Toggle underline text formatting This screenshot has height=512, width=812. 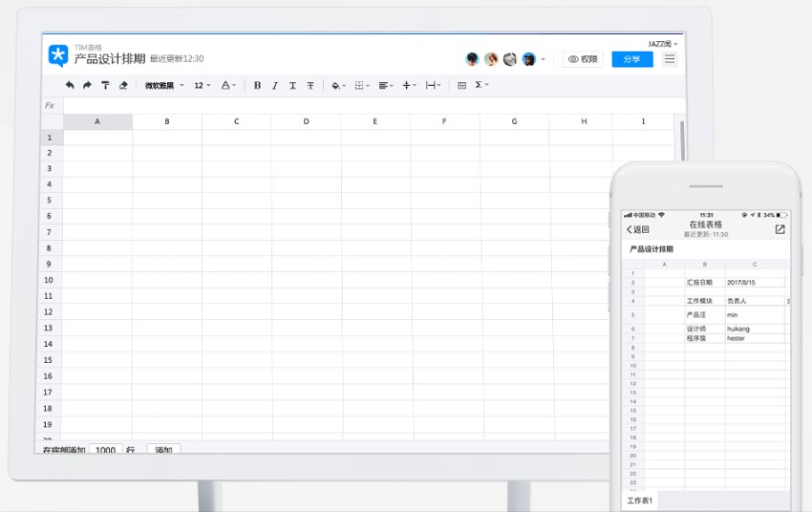[292, 85]
